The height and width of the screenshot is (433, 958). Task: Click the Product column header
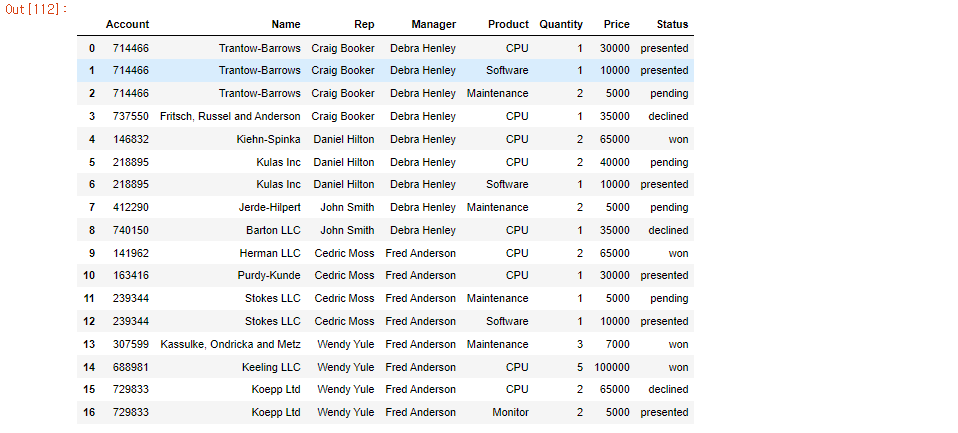[x=508, y=24]
